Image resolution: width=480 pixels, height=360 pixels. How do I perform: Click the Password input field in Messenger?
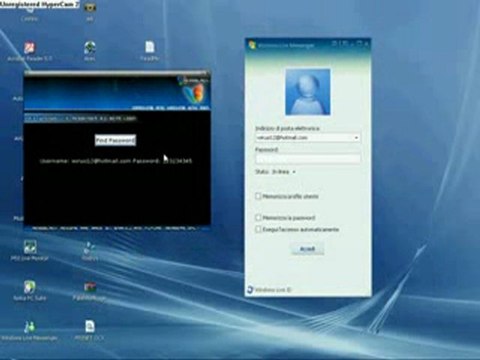point(308,159)
